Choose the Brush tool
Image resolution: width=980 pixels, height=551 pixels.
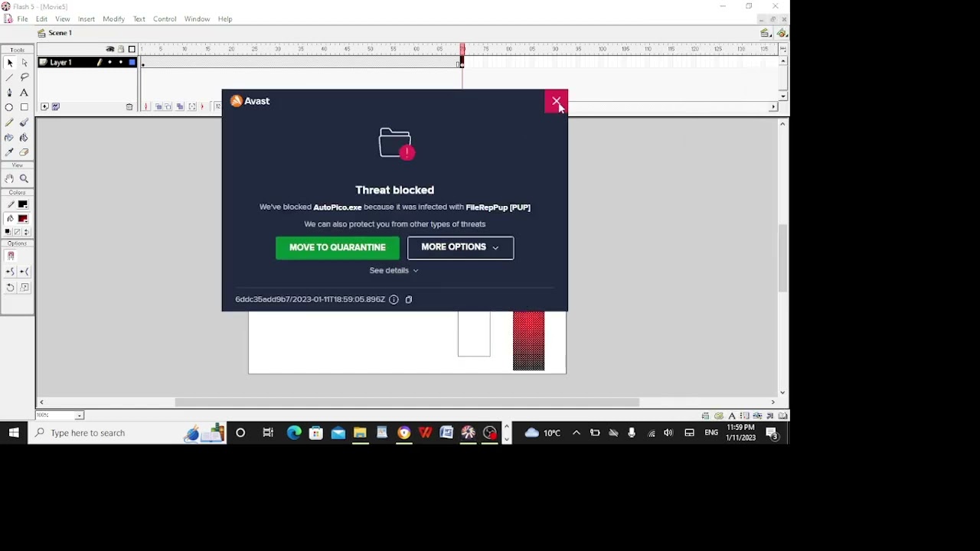[x=24, y=122]
